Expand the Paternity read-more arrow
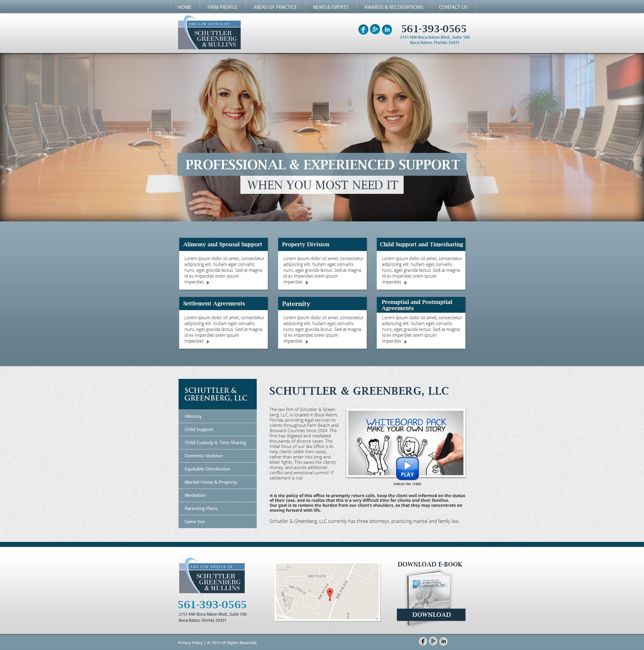Screen dimensions: 644x650 tap(307, 341)
